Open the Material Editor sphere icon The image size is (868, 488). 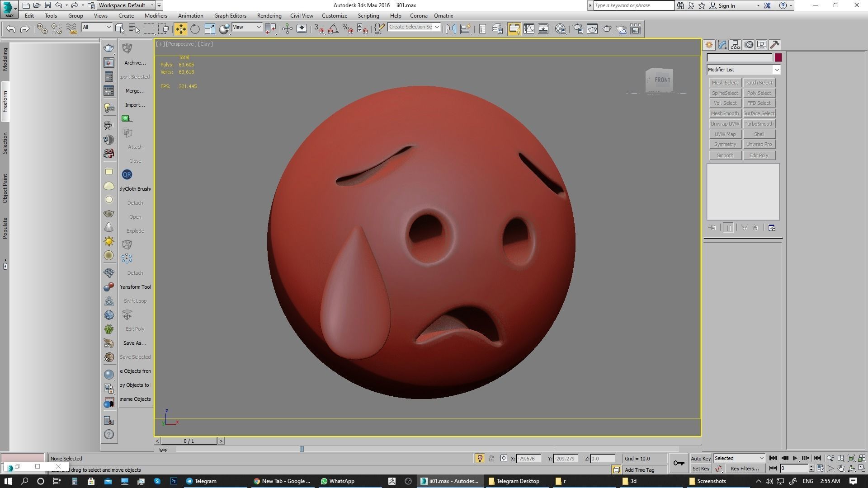point(561,29)
